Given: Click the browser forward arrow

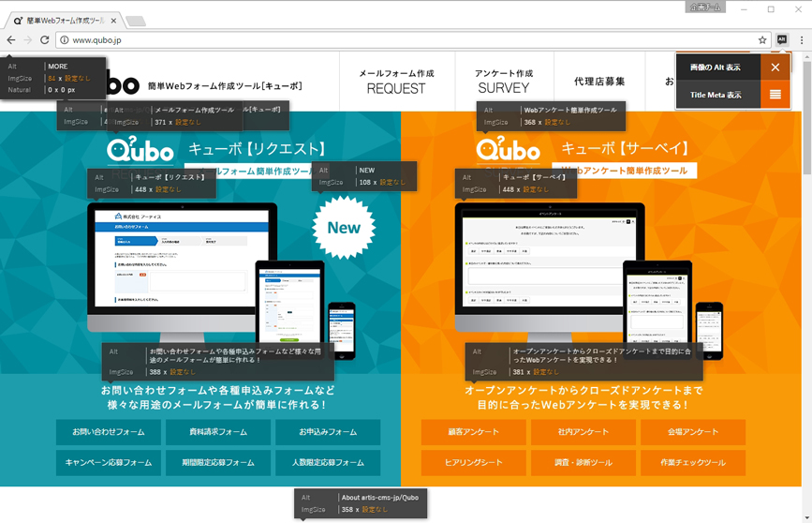Looking at the screenshot, I should (x=28, y=40).
